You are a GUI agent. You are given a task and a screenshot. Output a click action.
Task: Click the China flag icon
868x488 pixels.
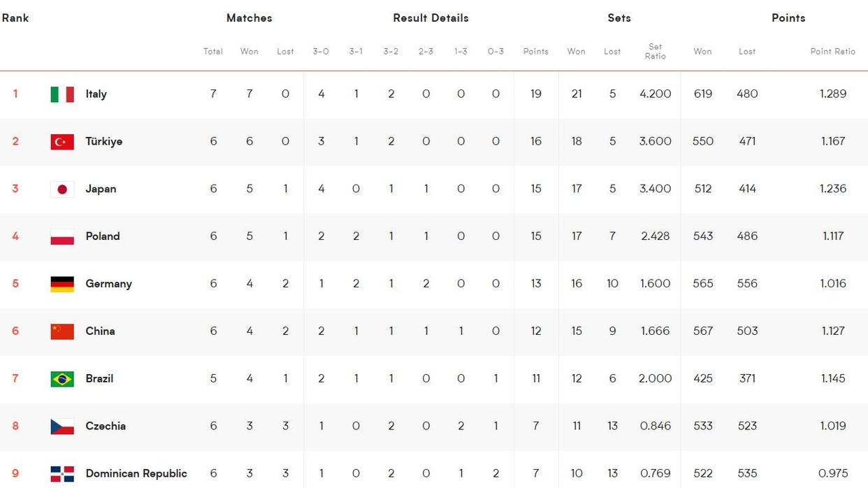(x=62, y=331)
